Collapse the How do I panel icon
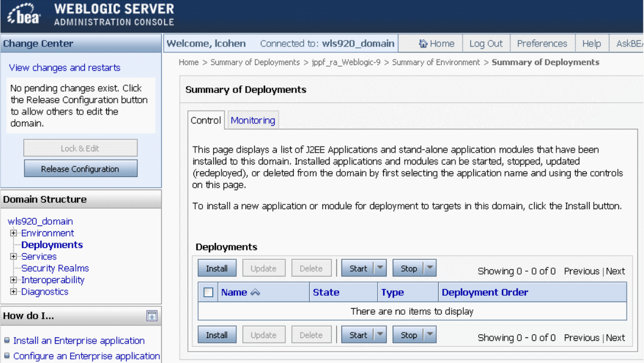The image size is (644, 363). click(152, 316)
